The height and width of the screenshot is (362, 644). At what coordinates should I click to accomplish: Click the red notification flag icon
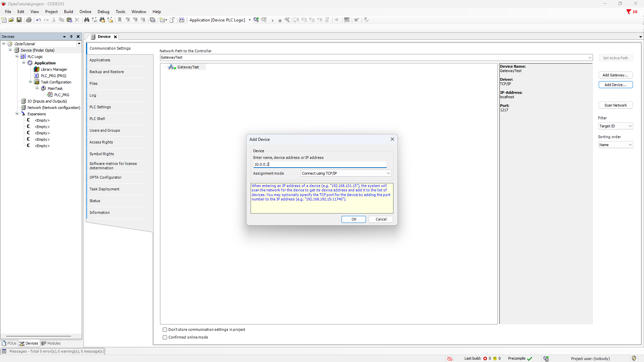point(629,12)
